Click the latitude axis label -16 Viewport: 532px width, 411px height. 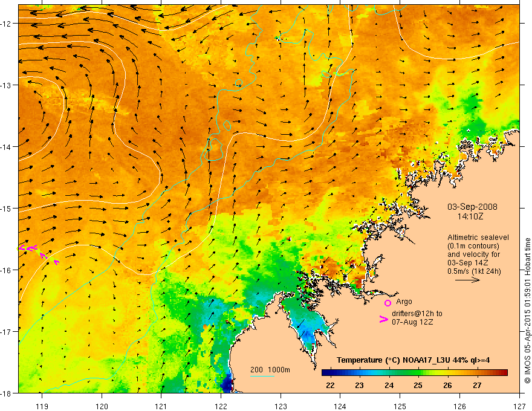pyautogui.click(x=6, y=270)
